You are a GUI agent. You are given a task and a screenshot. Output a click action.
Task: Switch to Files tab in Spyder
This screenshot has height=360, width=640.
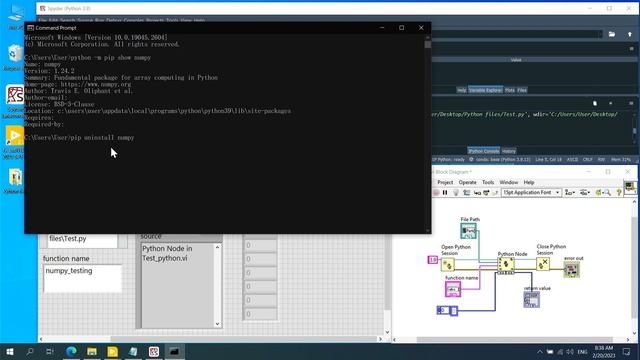[x=522, y=90]
